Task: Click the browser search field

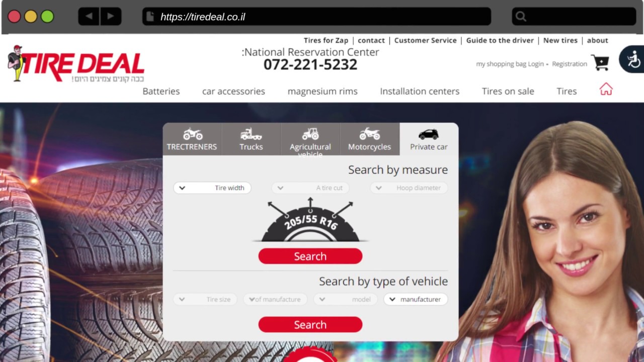Action: pos(574,17)
